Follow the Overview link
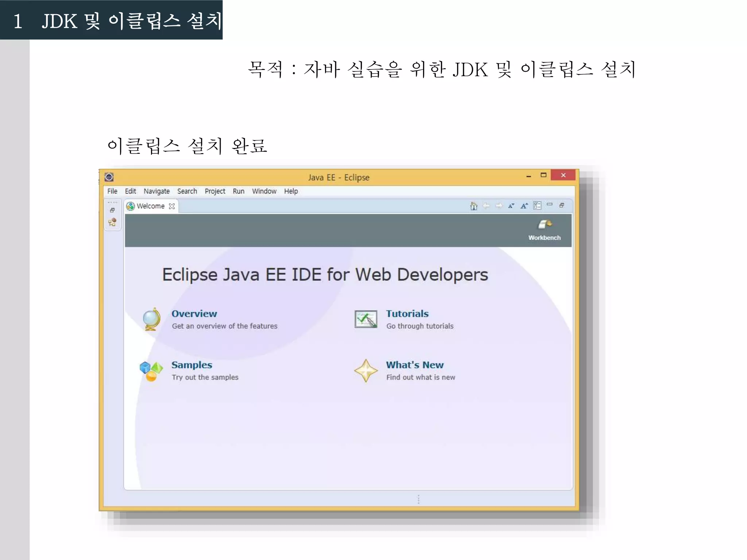747x560 pixels. [194, 314]
